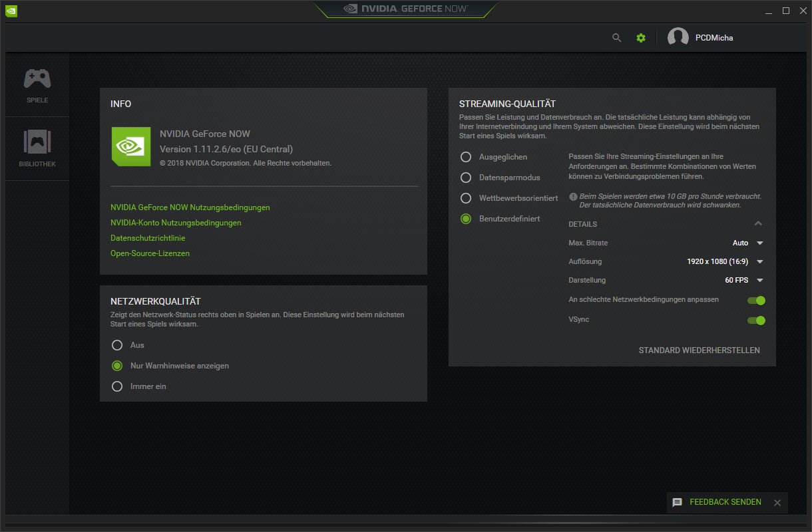Click the Details label
The image size is (812, 532).
coord(583,224)
